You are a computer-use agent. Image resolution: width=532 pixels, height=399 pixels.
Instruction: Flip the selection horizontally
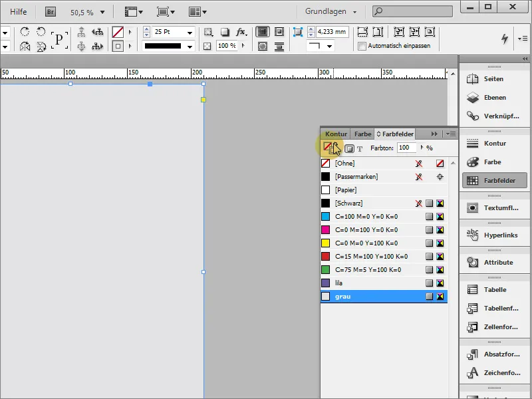(x=25, y=46)
